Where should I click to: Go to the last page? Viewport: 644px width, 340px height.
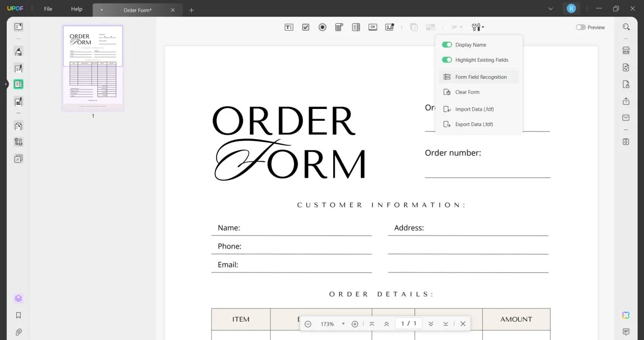(x=445, y=324)
